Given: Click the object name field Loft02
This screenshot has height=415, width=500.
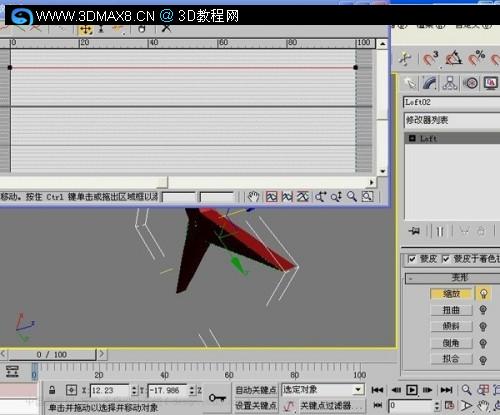Looking at the screenshot, I should click(x=452, y=102).
